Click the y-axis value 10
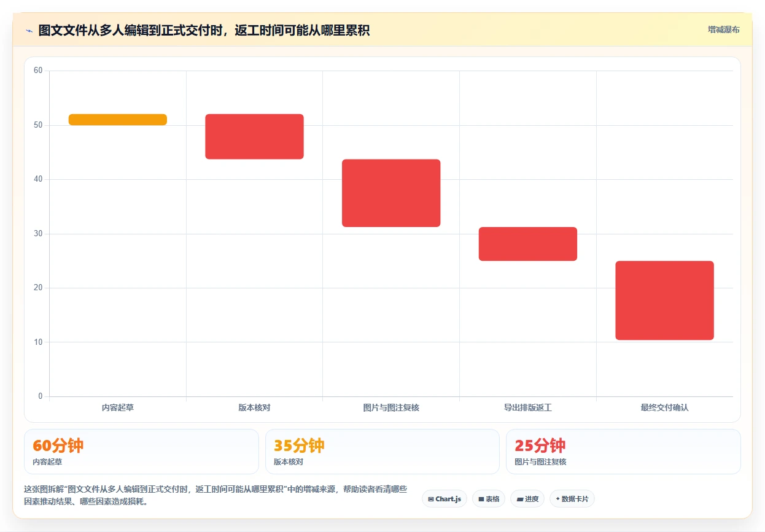This screenshot has height=532, width=765. click(x=38, y=342)
